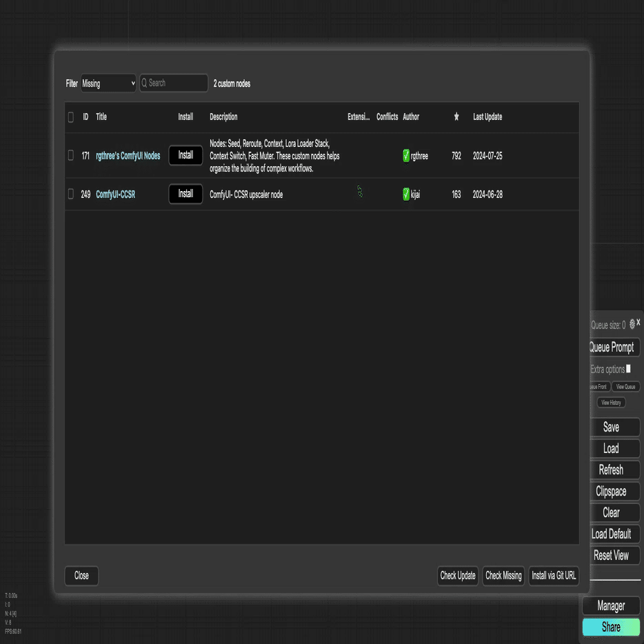Sort the table by ID column
This screenshot has width=644, height=644.
(x=85, y=117)
